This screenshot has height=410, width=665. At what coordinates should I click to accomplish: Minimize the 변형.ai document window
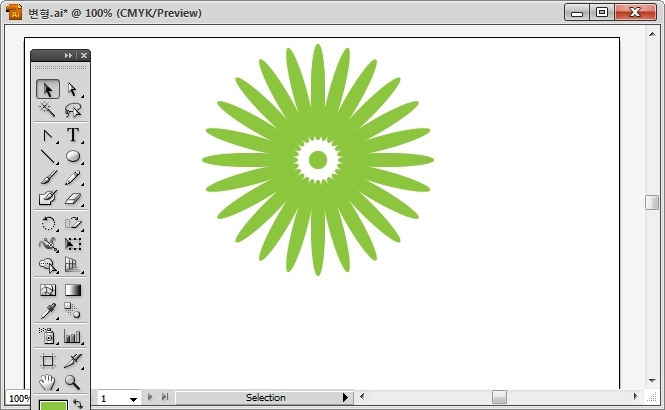click(576, 13)
